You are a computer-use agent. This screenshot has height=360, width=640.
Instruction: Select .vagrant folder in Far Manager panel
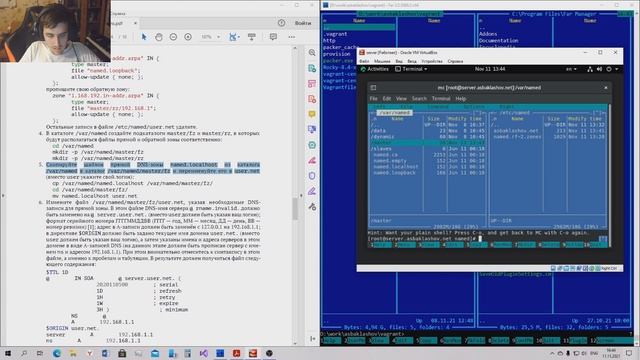tap(335, 34)
